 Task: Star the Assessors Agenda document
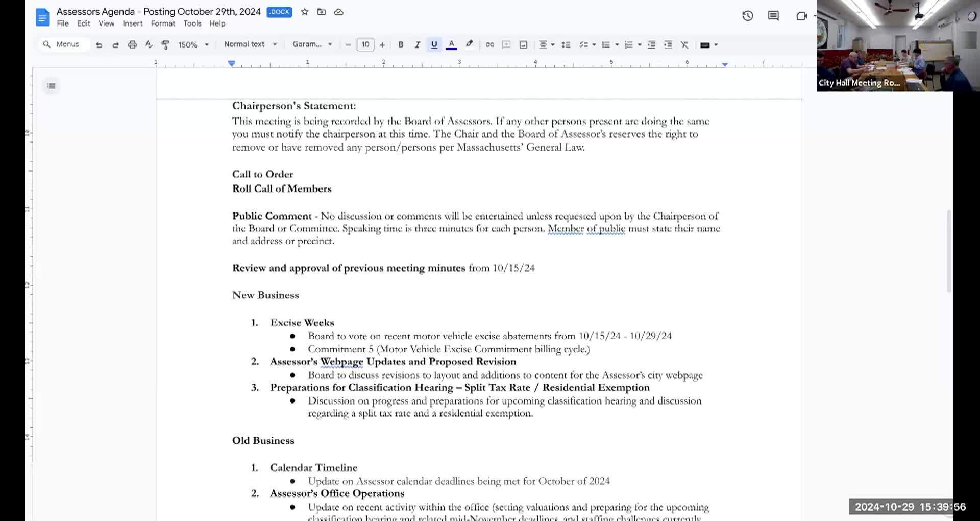point(305,12)
